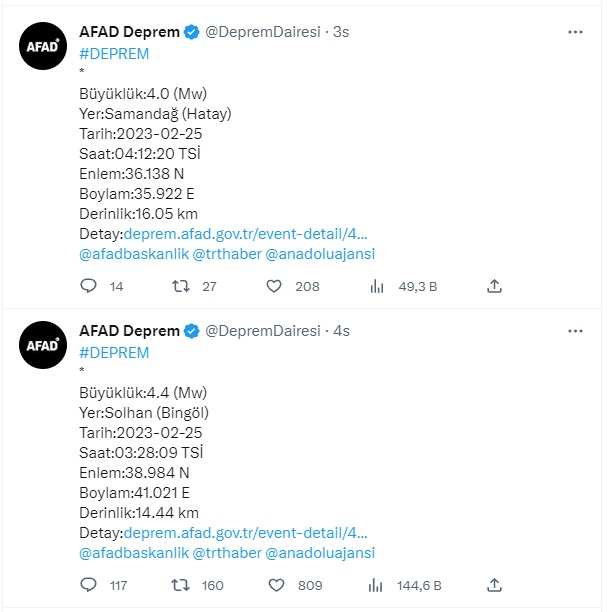Retweet the Samandağ (Hatay) earthquake tweet

click(181, 286)
